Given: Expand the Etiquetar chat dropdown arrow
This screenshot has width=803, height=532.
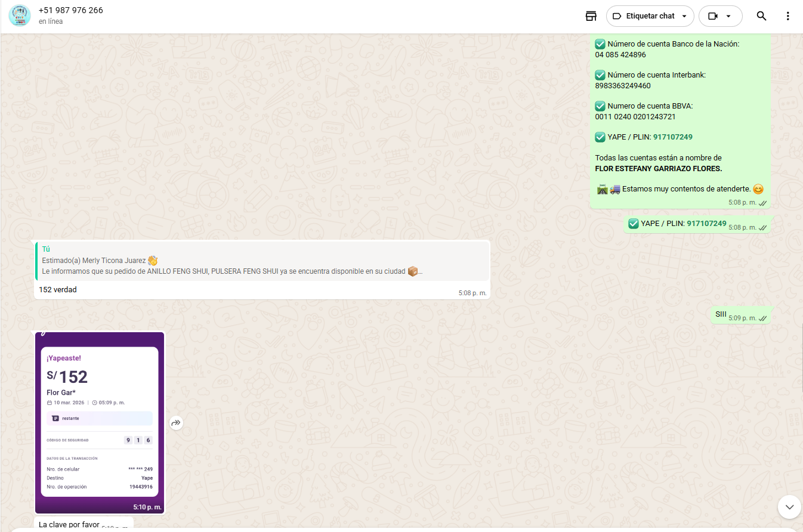Looking at the screenshot, I should pos(684,16).
